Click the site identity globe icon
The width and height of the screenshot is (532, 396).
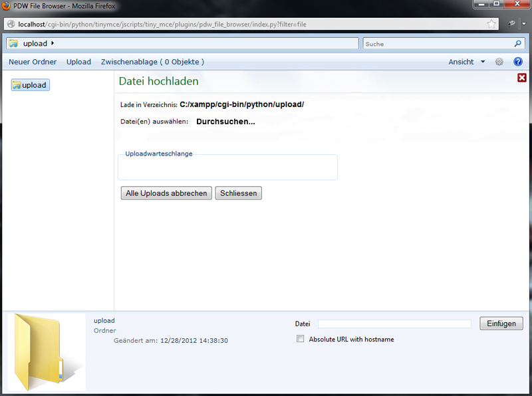click(11, 24)
